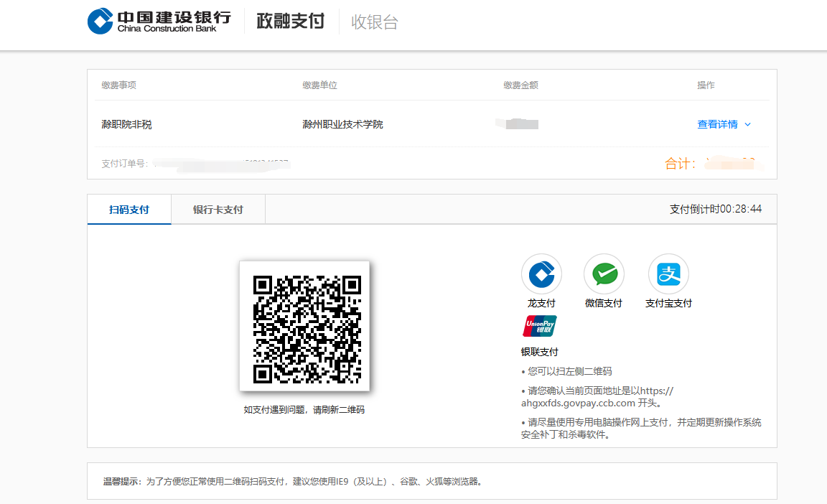The width and height of the screenshot is (827, 504).
Task: Switch to the 银行卡支付 tab
Action: (x=218, y=210)
